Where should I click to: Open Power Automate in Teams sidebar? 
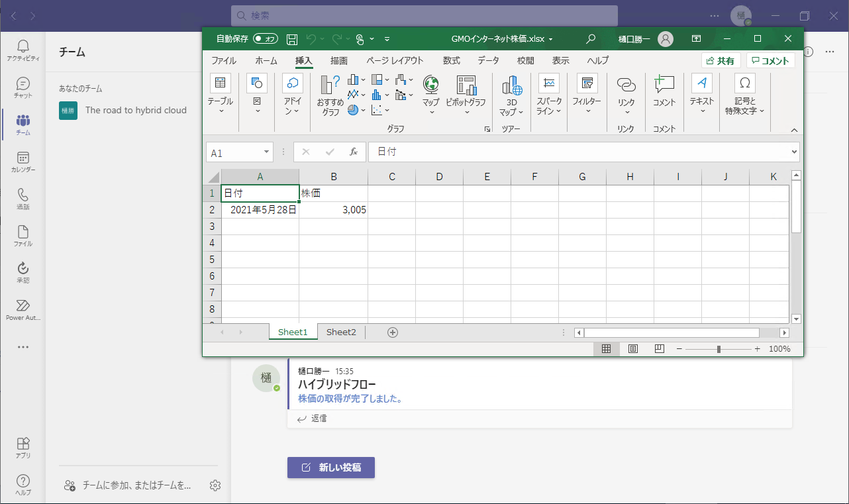(x=23, y=309)
